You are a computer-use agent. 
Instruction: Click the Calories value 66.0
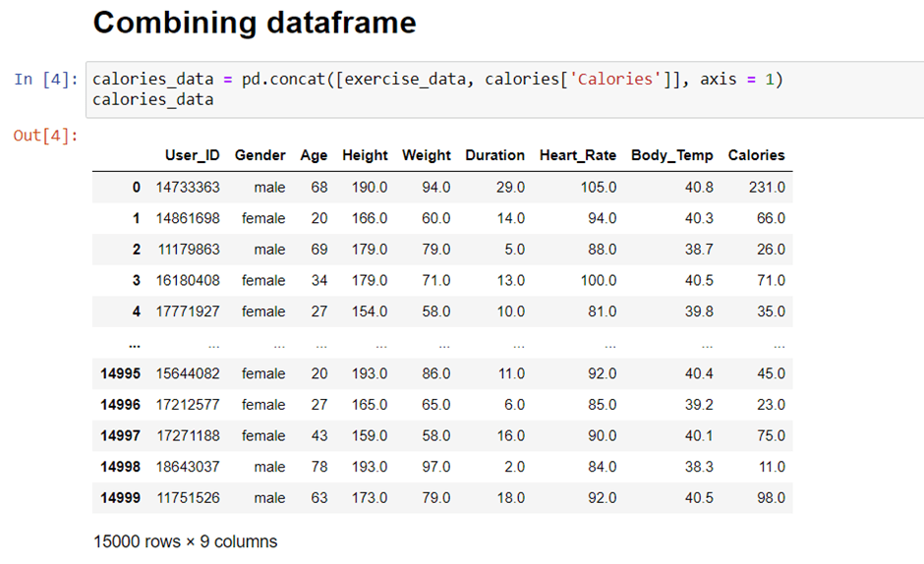click(771, 219)
